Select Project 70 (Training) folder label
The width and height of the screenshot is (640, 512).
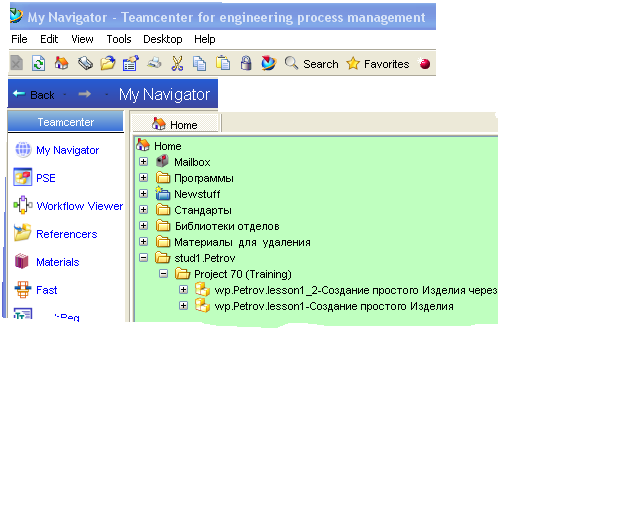[x=243, y=274]
